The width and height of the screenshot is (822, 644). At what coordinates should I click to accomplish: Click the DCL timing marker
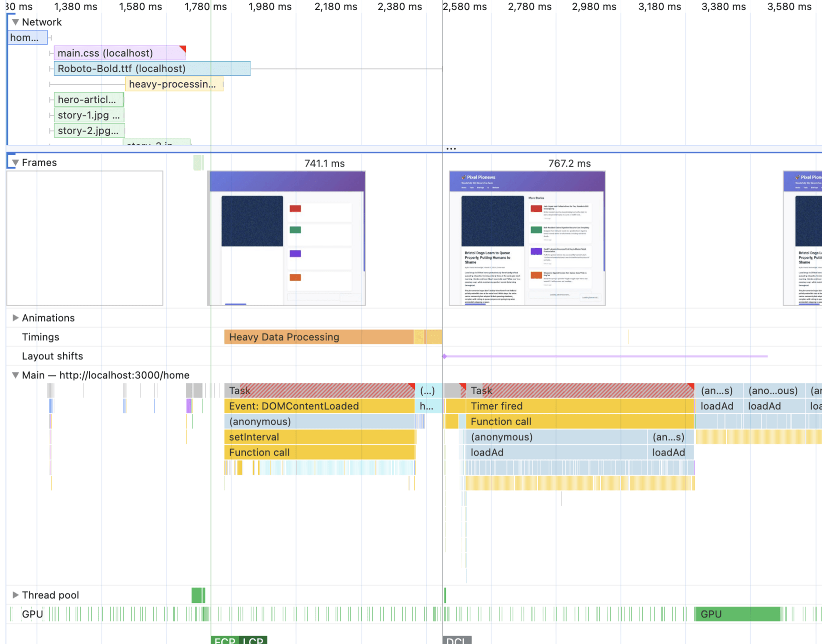click(x=457, y=640)
